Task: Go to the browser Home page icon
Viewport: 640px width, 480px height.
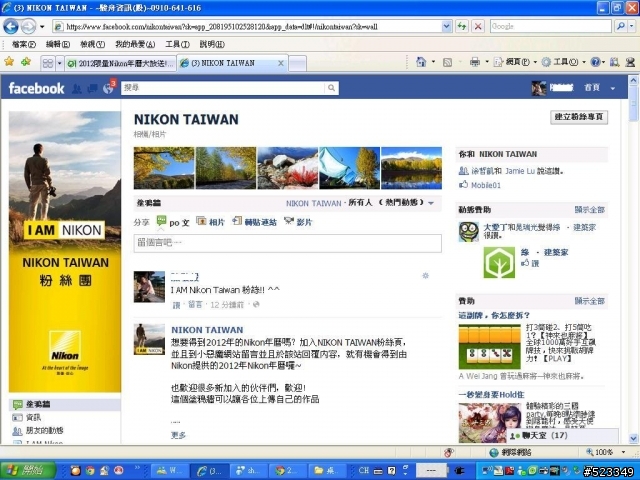Action: tap(421, 62)
